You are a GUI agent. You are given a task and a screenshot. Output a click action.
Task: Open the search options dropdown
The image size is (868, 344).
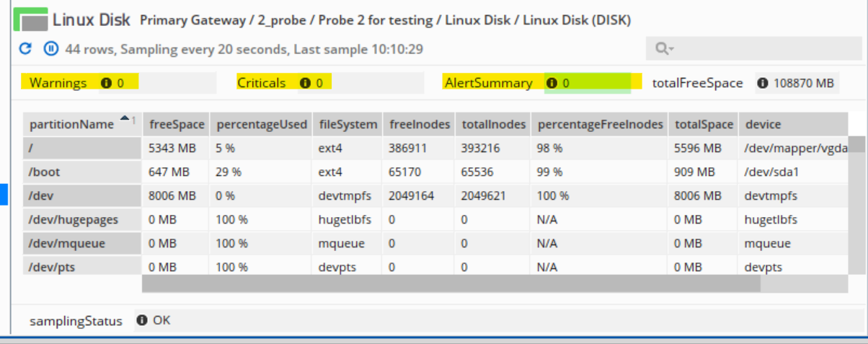[x=664, y=49]
